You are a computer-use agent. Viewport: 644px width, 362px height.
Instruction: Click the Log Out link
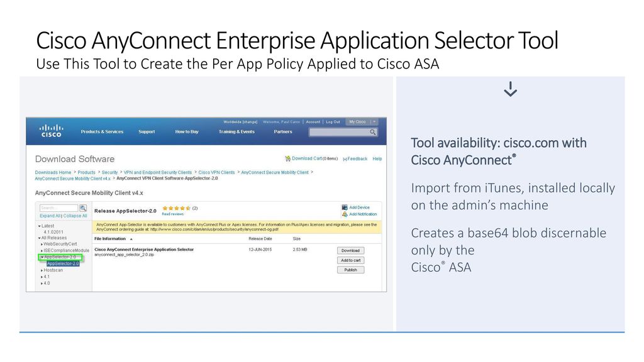[x=333, y=122]
